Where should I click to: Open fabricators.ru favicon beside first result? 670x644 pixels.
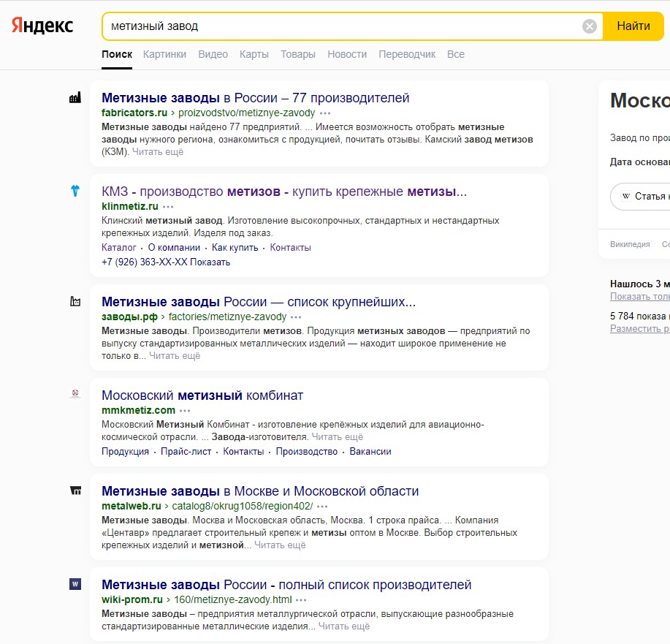click(x=75, y=98)
